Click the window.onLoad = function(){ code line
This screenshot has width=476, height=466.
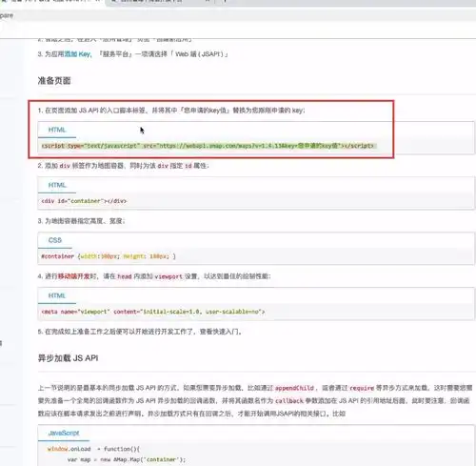click(93, 449)
